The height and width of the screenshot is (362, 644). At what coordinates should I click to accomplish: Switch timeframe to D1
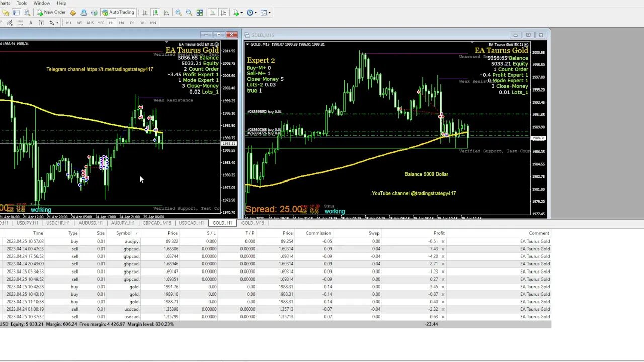132,23
